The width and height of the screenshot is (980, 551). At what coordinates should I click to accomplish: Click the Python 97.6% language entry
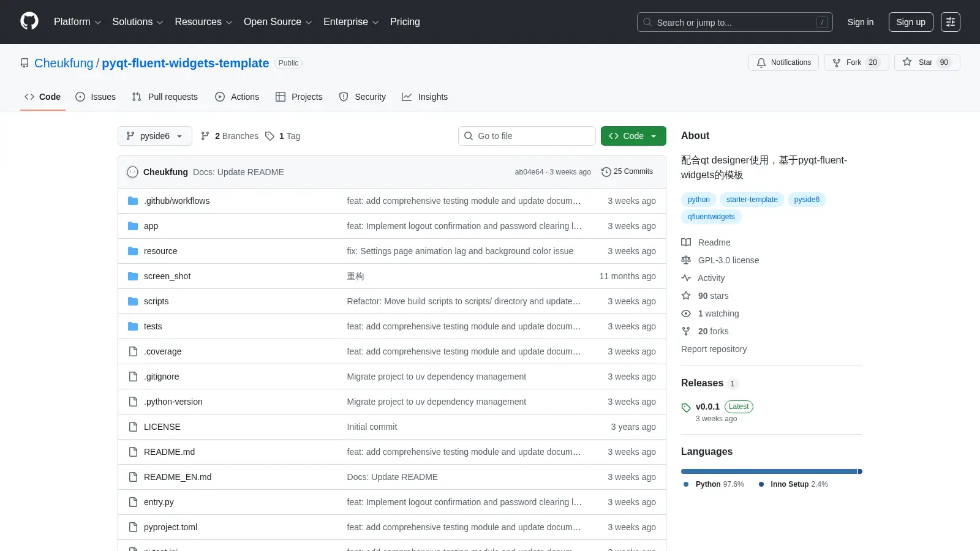point(714,484)
